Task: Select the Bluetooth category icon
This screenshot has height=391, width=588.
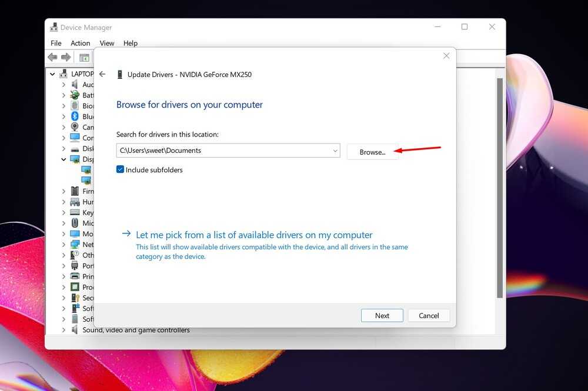Action: (75, 116)
